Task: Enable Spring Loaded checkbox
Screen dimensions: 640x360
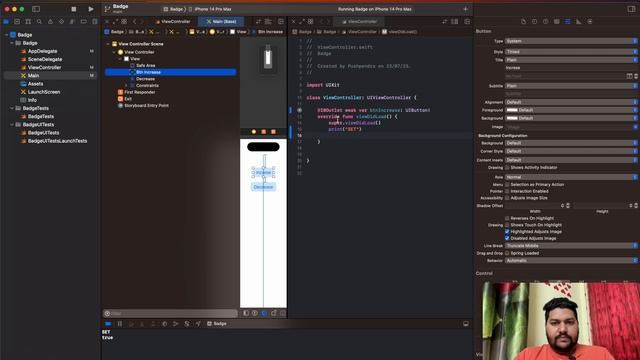Action: (507, 253)
